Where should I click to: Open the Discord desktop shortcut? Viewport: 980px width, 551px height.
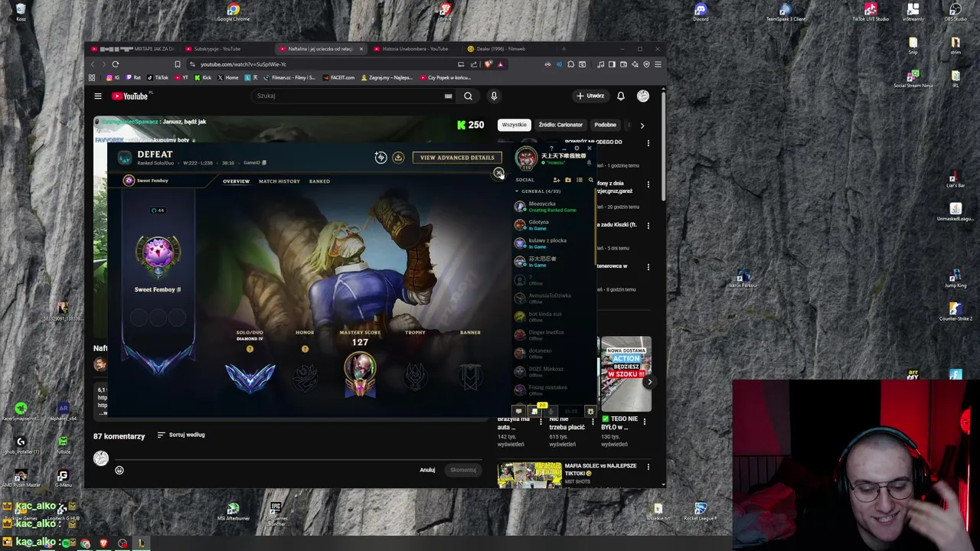tap(701, 13)
